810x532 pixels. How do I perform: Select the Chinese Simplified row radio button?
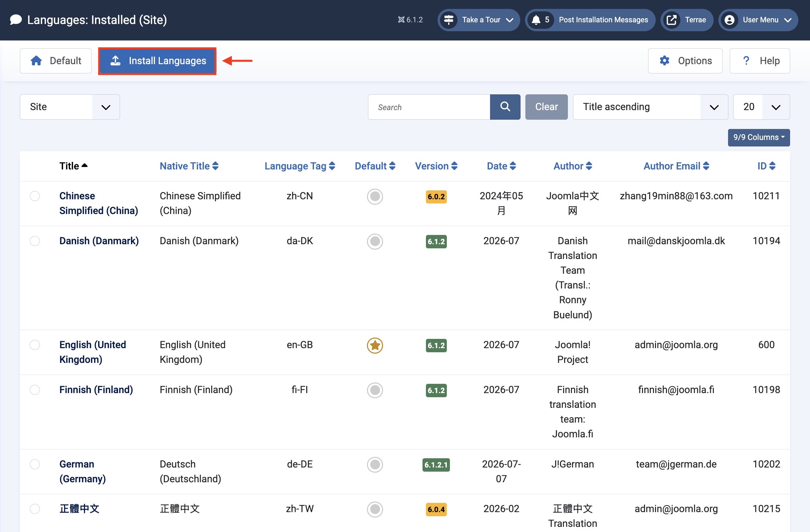(35, 196)
